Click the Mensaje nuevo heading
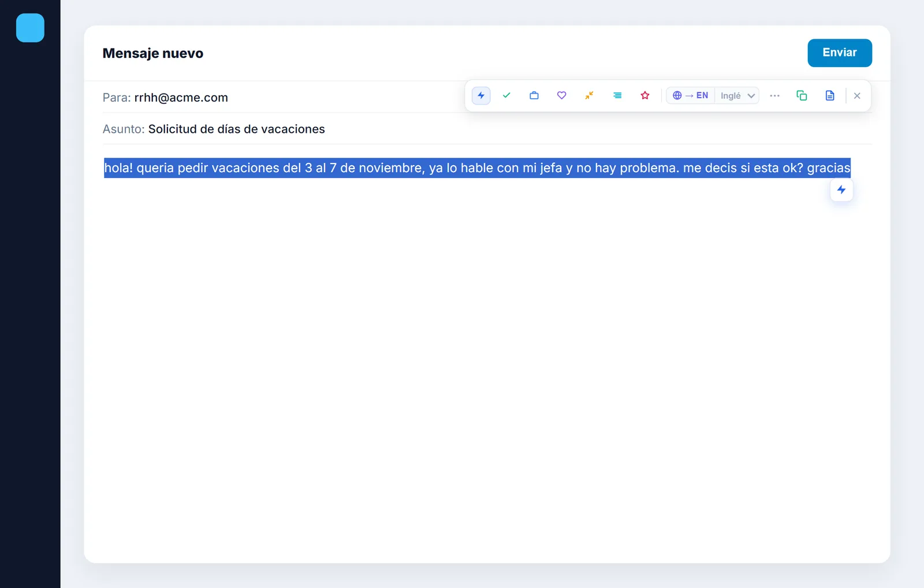The width and height of the screenshot is (924, 588). click(153, 53)
